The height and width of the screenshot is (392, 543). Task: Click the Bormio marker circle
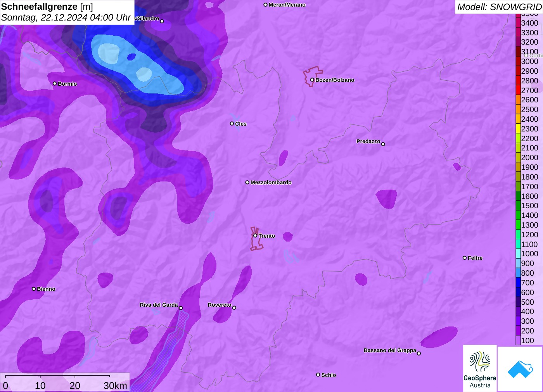pyautogui.click(x=55, y=83)
